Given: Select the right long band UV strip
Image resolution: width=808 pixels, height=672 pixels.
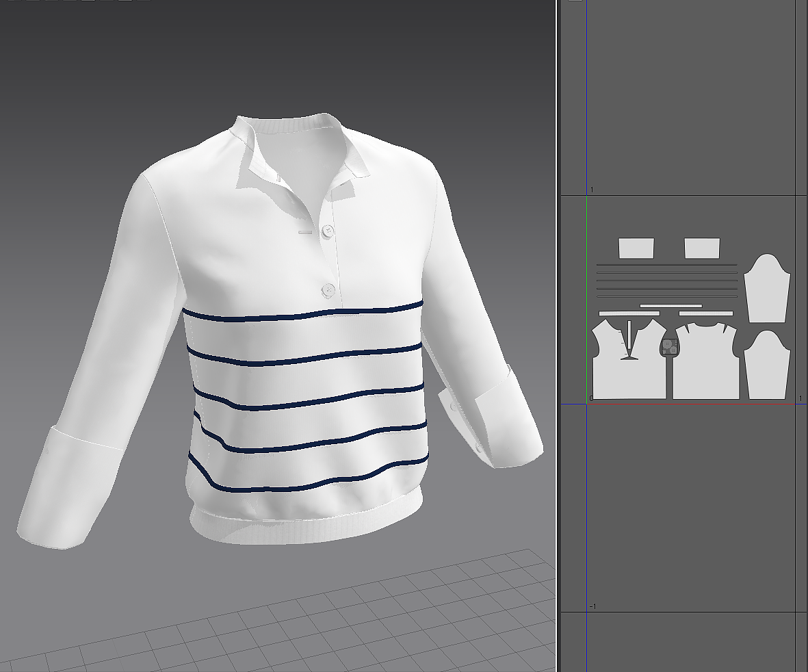Looking at the screenshot, I should 706,313.
